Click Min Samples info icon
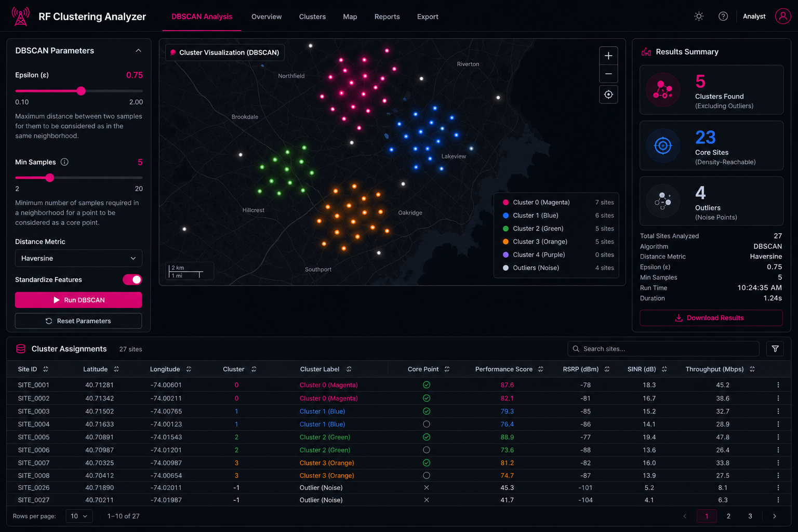 tap(64, 162)
